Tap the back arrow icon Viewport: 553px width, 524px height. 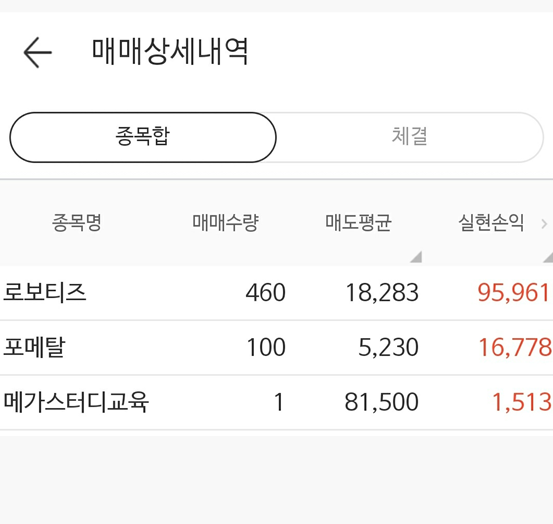pyautogui.click(x=37, y=52)
